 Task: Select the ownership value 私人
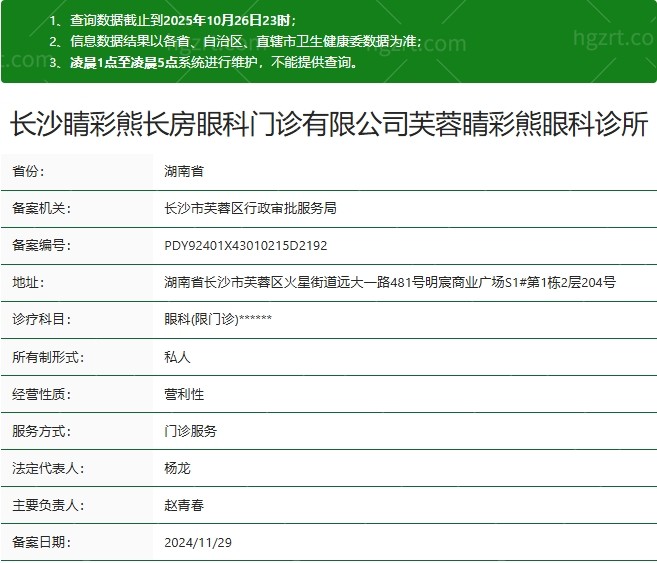tap(177, 357)
